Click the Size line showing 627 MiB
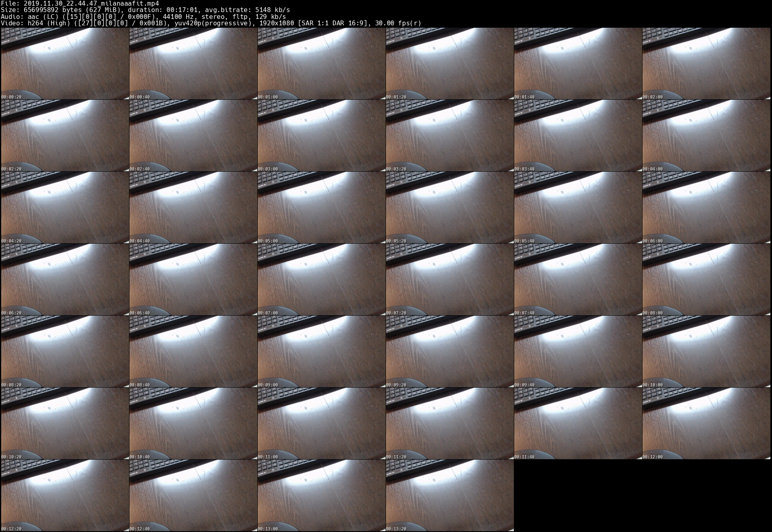 coord(145,10)
